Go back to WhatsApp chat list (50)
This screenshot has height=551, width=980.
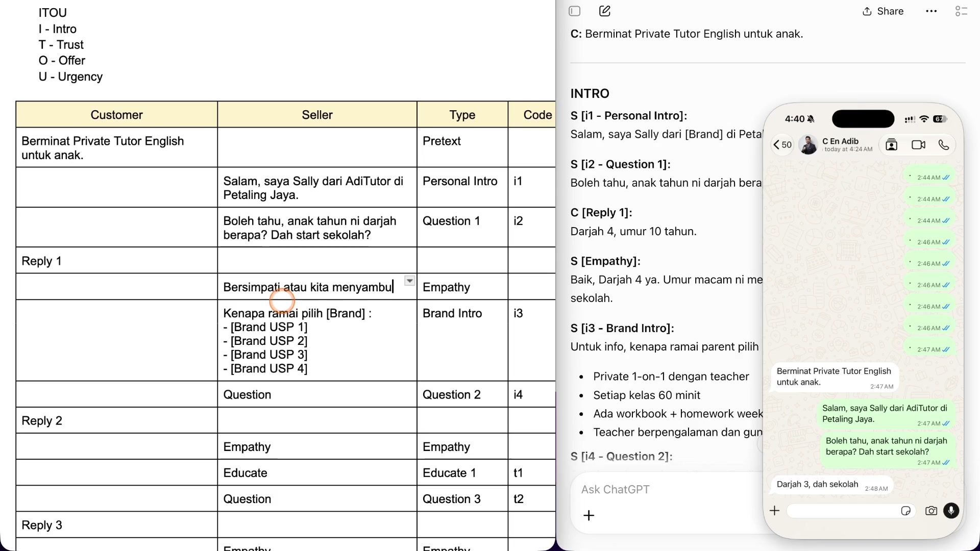(x=782, y=145)
